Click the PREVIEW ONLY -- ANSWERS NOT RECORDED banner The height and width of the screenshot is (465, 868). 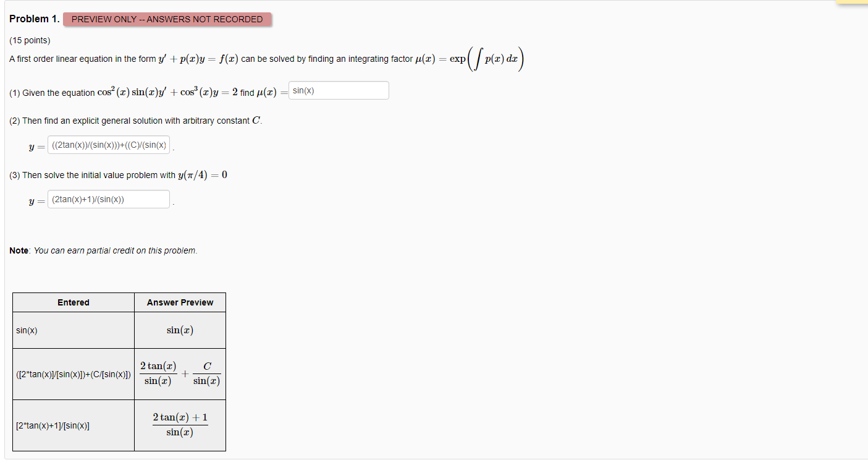[x=168, y=19]
